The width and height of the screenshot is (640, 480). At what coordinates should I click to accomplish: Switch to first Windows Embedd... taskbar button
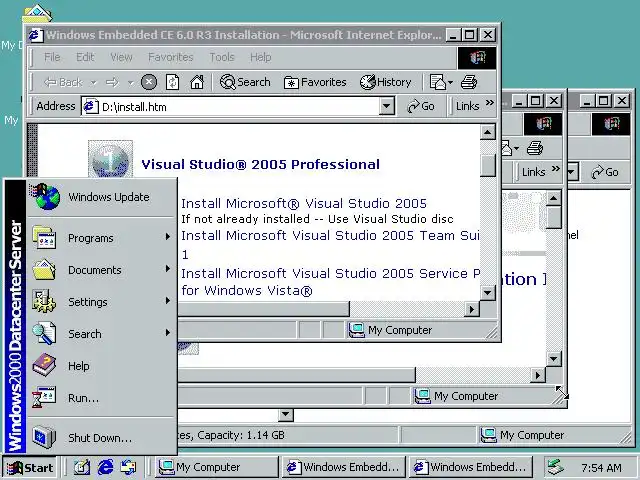(x=344, y=467)
